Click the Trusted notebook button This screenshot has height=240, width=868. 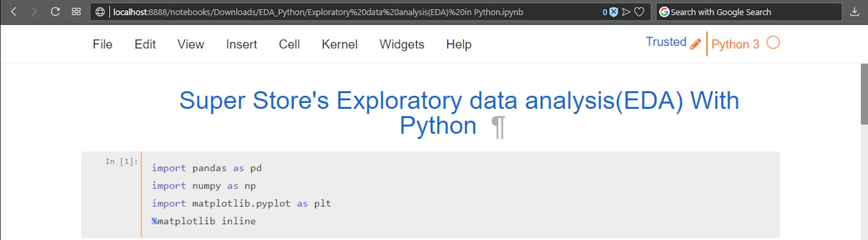coord(665,42)
